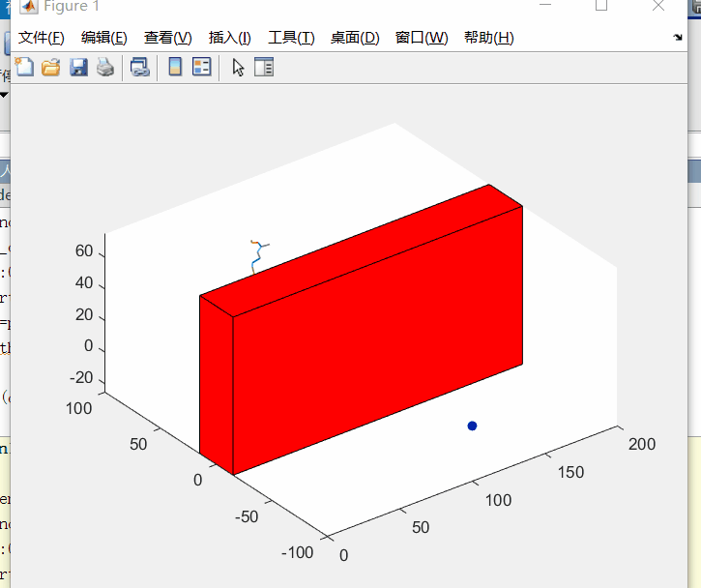Click the axis tick label 200
Image resolution: width=701 pixels, height=588 pixels.
tap(642, 444)
